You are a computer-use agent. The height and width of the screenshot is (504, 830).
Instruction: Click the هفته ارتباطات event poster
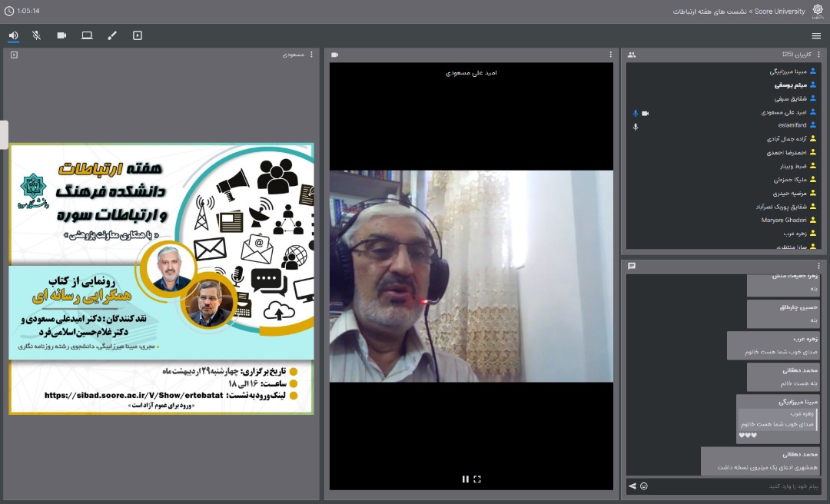[x=161, y=278]
